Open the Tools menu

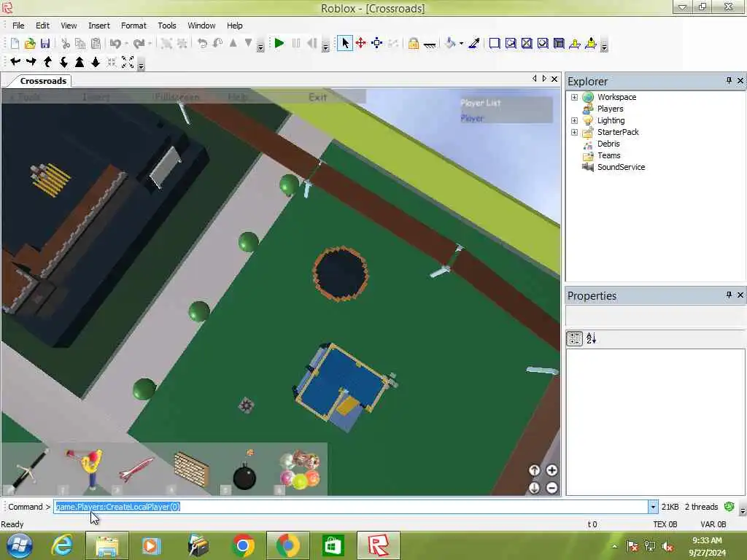(167, 26)
